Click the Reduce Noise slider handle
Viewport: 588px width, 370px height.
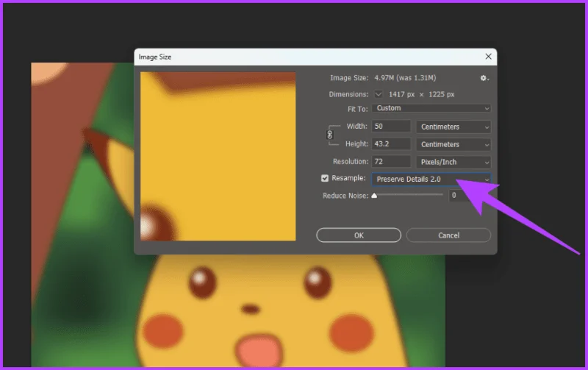(x=374, y=196)
